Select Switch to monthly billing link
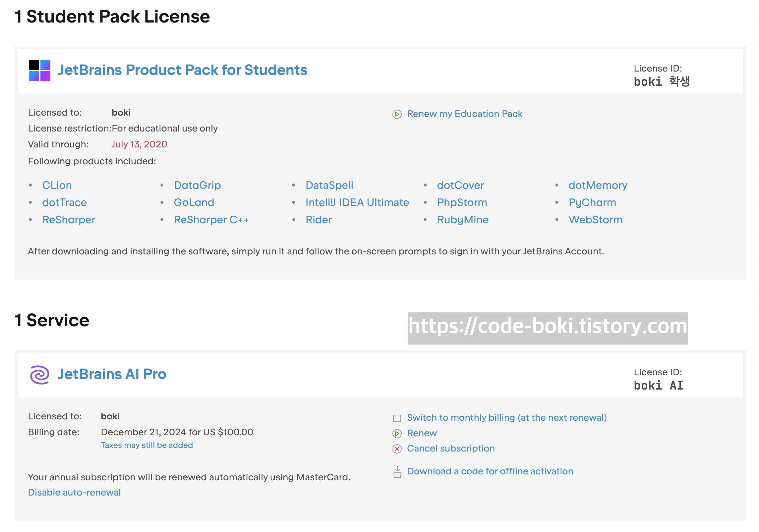The height and width of the screenshot is (532, 759). click(x=506, y=418)
